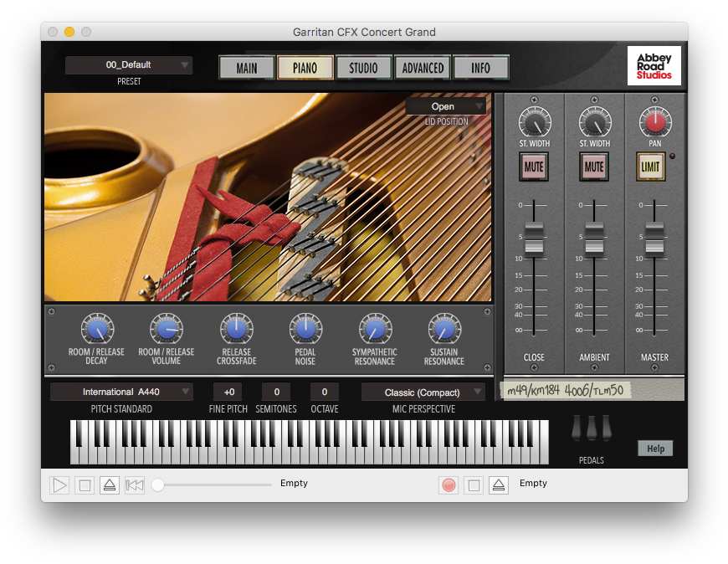Click the Fine Pitch value field

229,392
